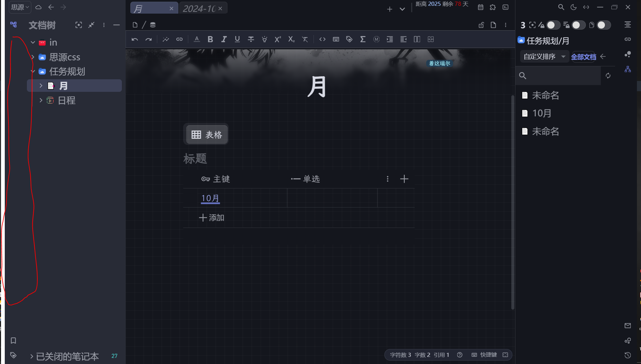
Task: Open the 自定义排序 sort dropdown
Action: click(x=544, y=56)
